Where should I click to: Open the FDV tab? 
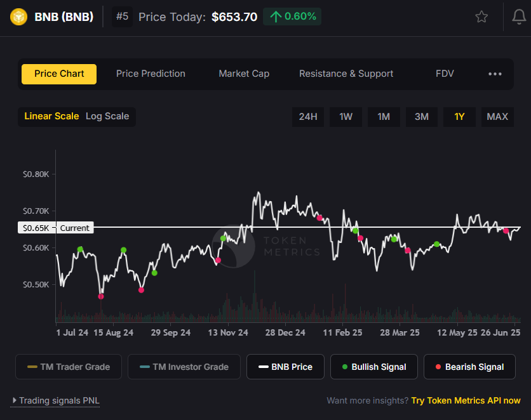(445, 74)
